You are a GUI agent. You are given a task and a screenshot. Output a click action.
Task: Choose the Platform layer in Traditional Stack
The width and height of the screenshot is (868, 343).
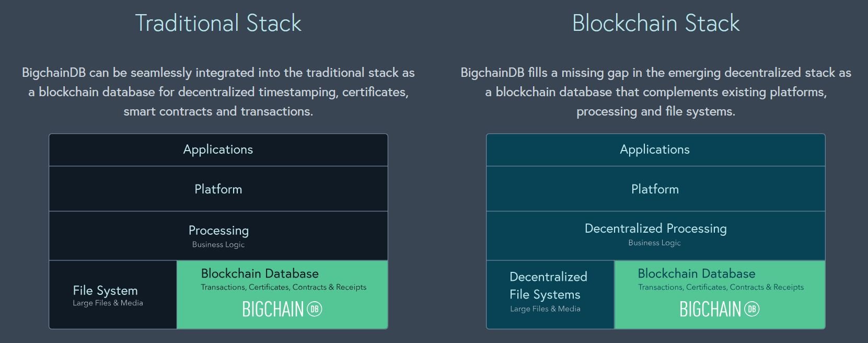pos(218,189)
